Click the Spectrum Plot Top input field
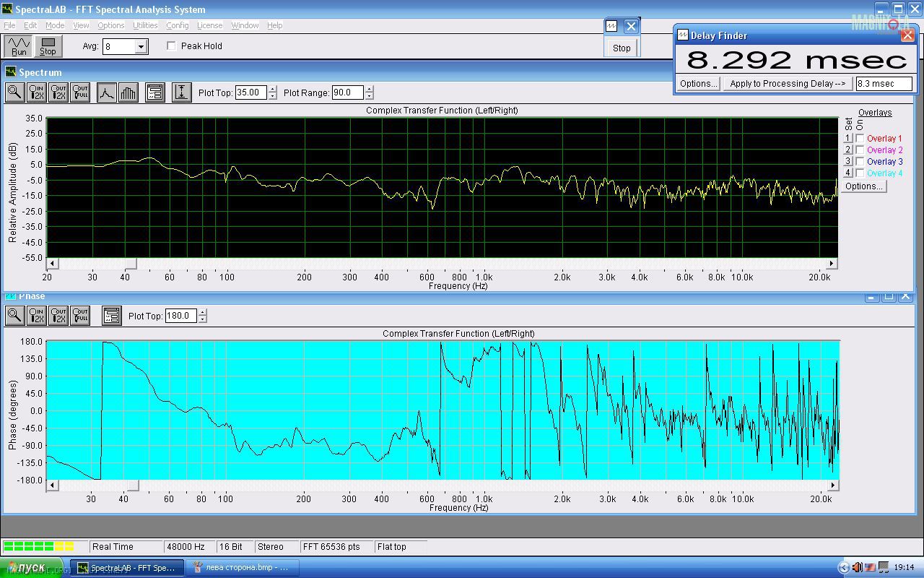This screenshot has height=578, width=924. coord(251,92)
